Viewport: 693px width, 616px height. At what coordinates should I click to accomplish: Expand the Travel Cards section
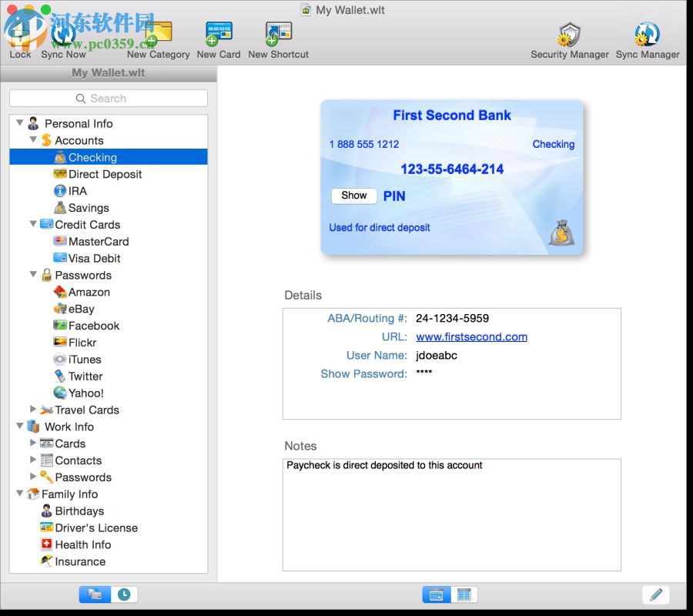point(33,410)
